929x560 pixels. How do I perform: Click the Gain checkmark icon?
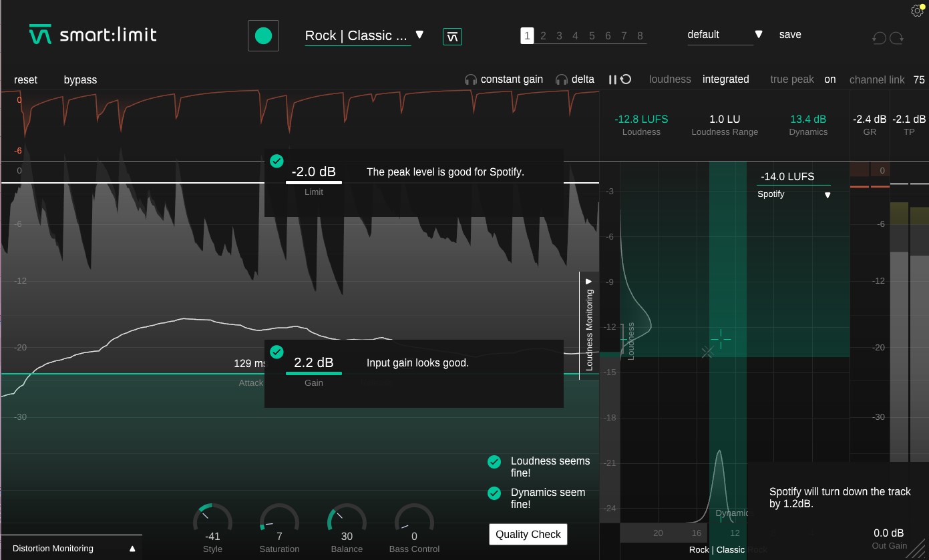(x=276, y=352)
